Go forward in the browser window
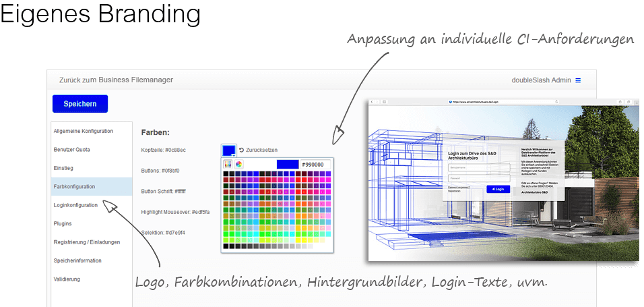This screenshot has height=307, width=644. pos(377,101)
